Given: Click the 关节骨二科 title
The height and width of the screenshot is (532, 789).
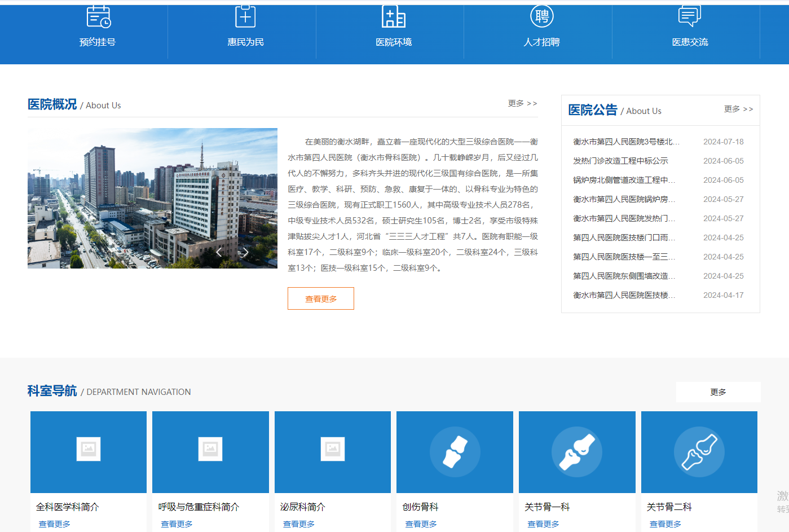Looking at the screenshot, I should 669,507.
